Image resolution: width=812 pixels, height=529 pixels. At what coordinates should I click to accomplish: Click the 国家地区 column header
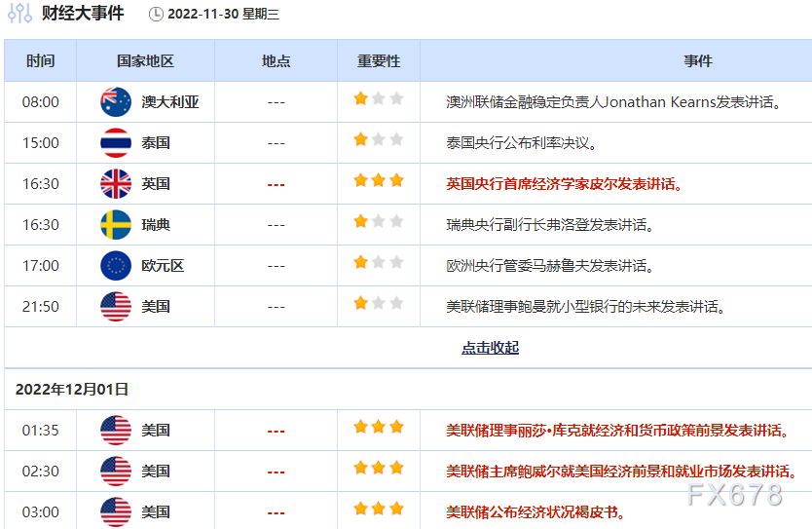[145, 61]
